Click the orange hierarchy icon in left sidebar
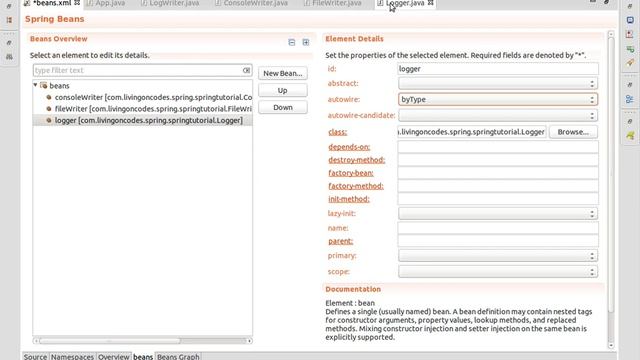Screen dimensions: 640x360 9,20
